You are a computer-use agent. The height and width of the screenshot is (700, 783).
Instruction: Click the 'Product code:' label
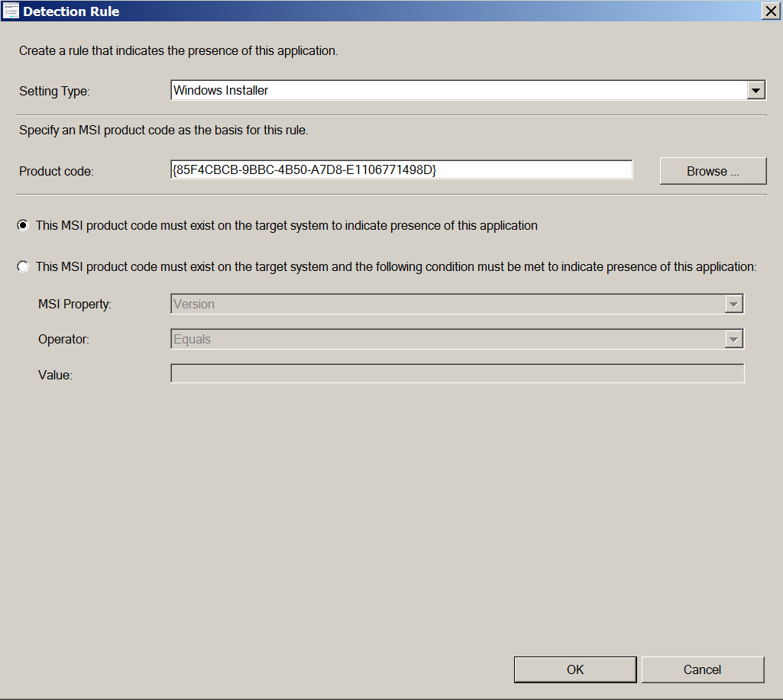click(57, 172)
